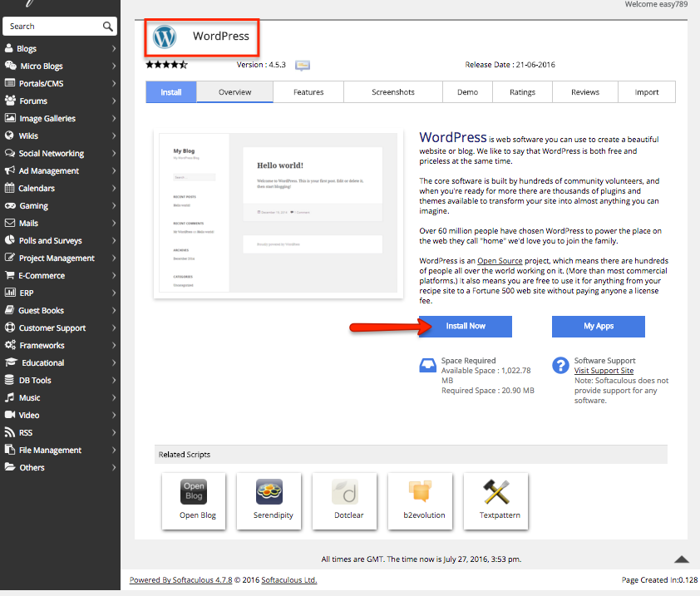This screenshot has width=700, height=596.
Task: Click the File Management documents icon
Action: (10, 450)
